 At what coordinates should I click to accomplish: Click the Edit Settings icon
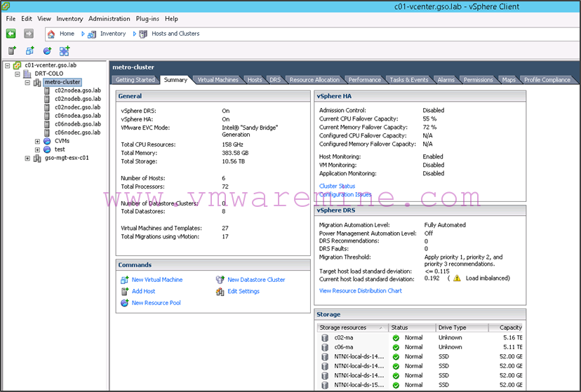click(220, 292)
